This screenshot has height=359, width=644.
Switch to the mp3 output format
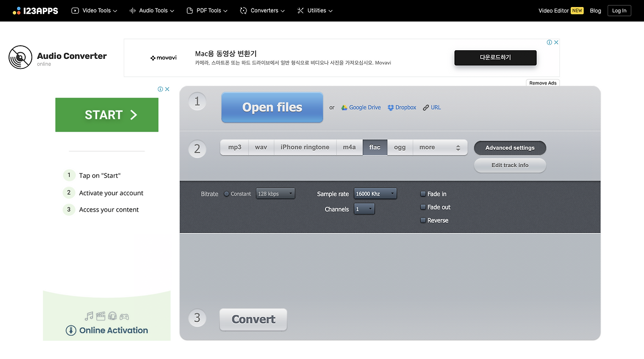234,147
